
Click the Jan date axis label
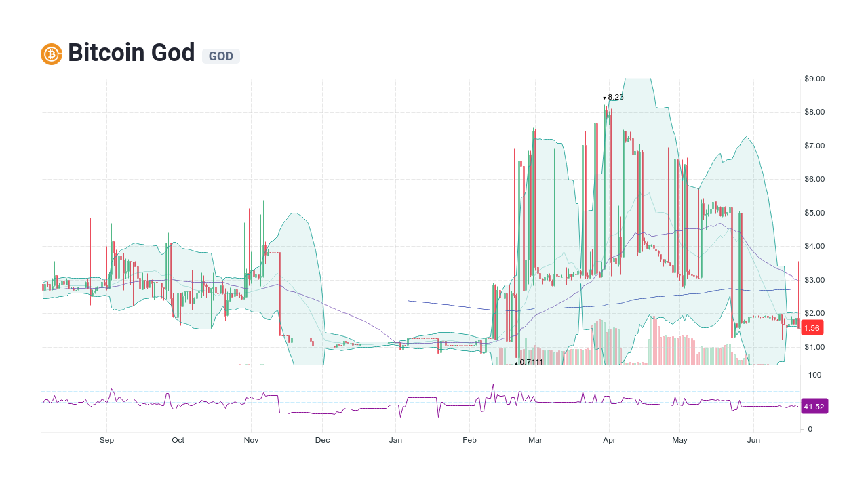[395, 440]
